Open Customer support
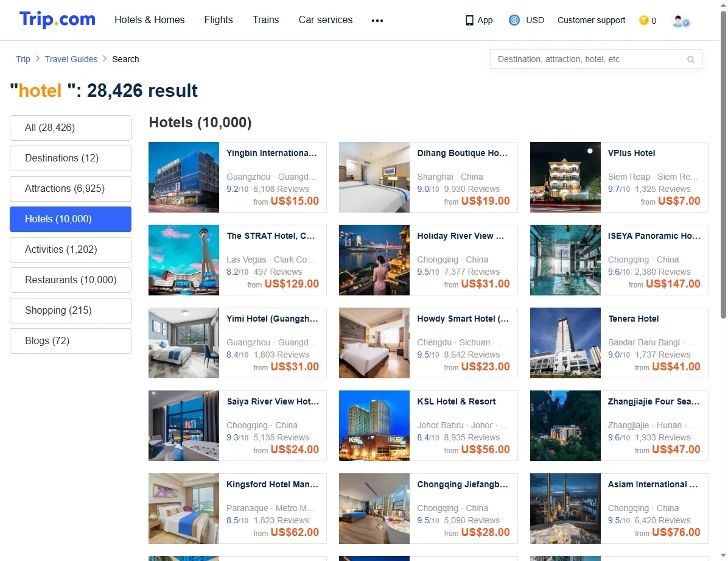 coord(591,21)
